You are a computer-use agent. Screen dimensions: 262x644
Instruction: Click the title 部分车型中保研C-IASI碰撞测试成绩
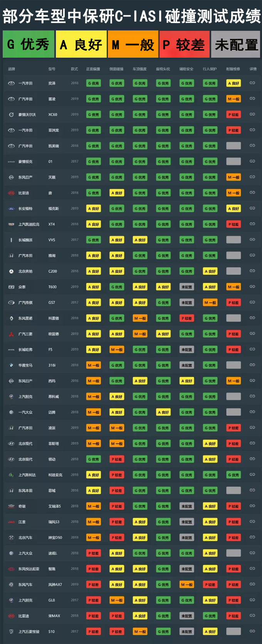click(x=131, y=16)
